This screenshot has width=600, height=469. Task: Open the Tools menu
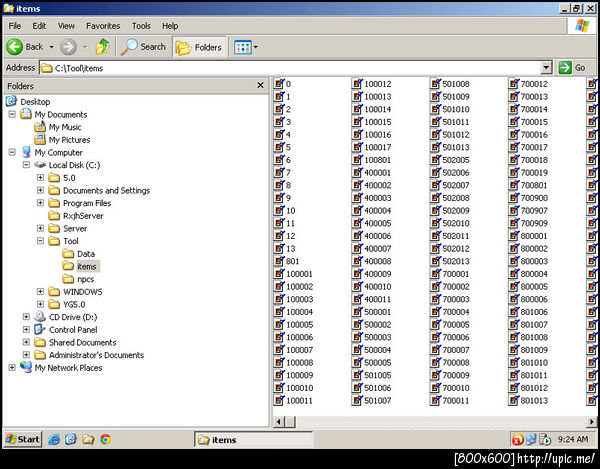click(x=141, y=26)
